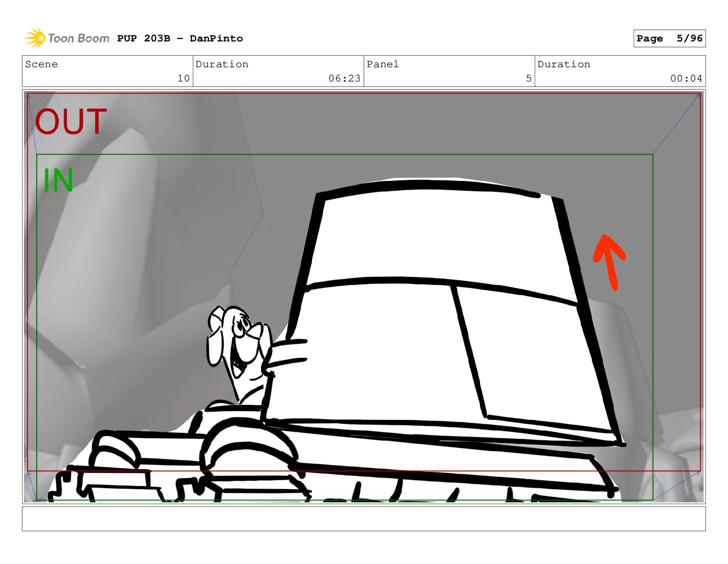
Task: Click the green 'IN' camera label
Action: 58,180
